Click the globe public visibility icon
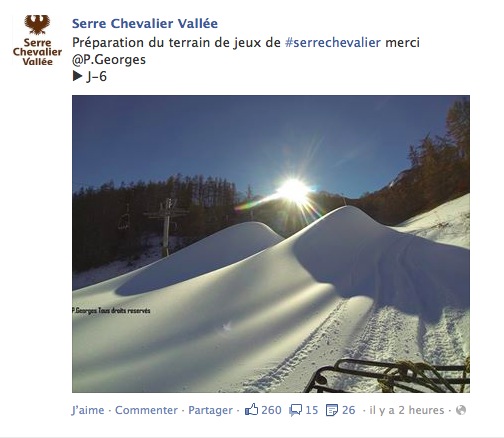504x438 pixels. click(461, 410)
